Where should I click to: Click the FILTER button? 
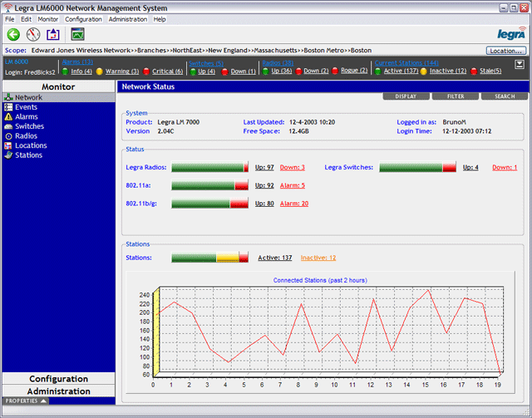(456, 96)
